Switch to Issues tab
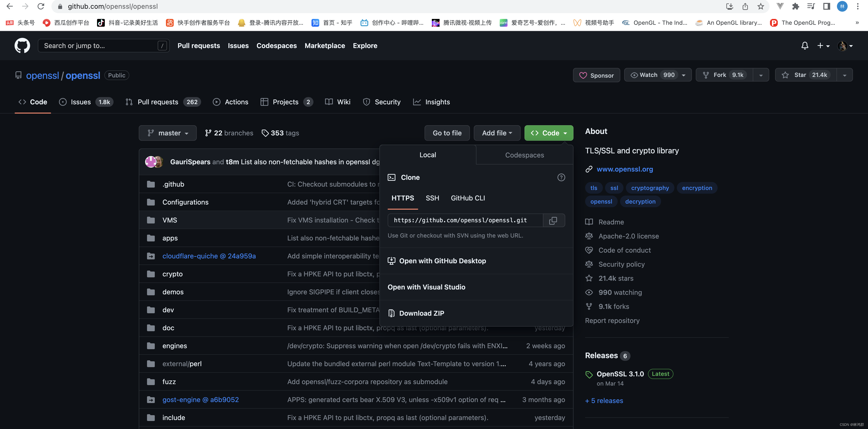This screenshot has width=868, height=429. point(86,102)
